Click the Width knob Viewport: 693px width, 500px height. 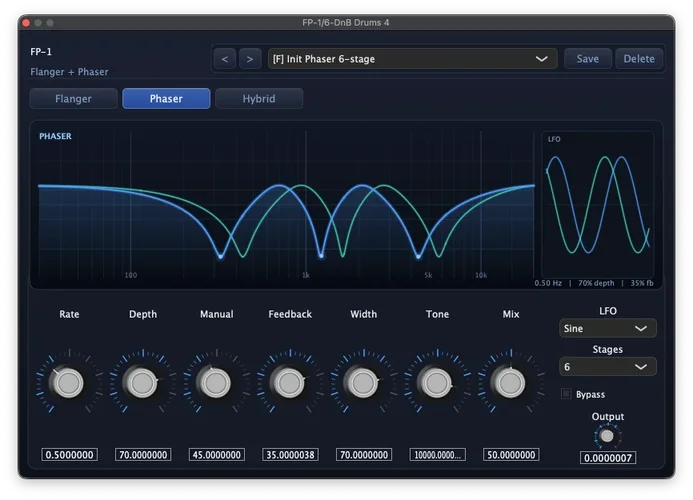[363, 383]
